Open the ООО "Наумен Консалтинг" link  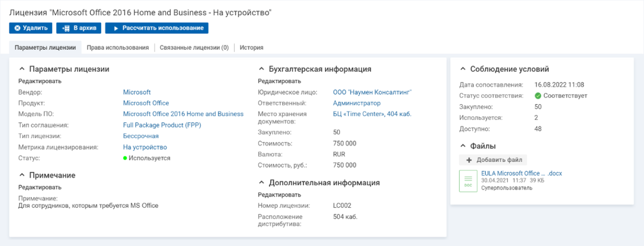372,92
